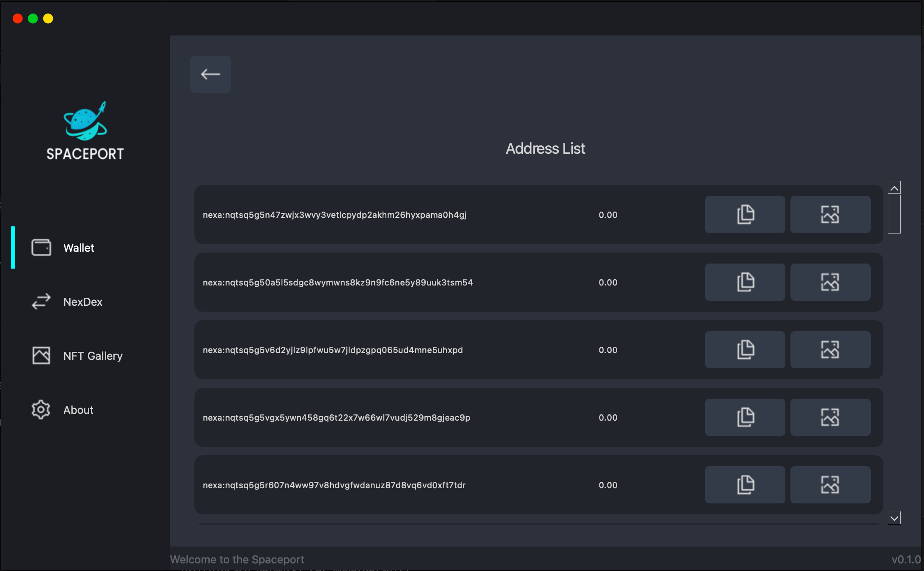Select address text nexa:nqtsq5g50a5l5sdgc...3tsm54
The image size is (924, 571).
(x=338, y=283)
